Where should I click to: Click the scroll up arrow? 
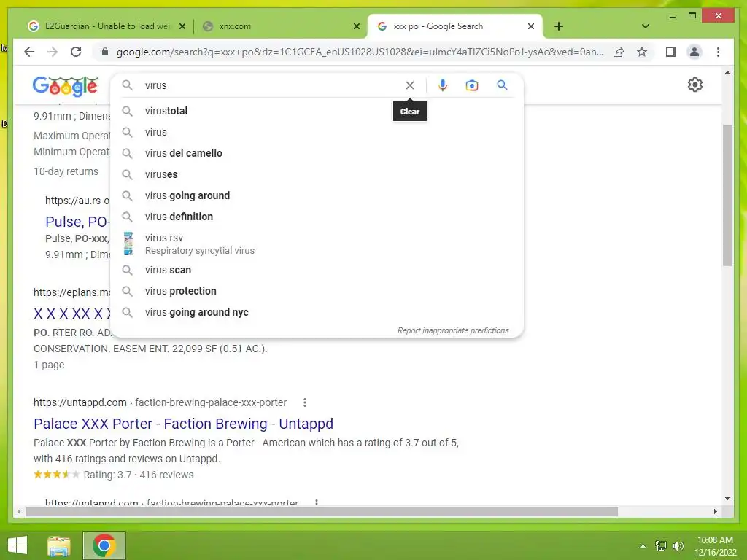pos(727,72)
